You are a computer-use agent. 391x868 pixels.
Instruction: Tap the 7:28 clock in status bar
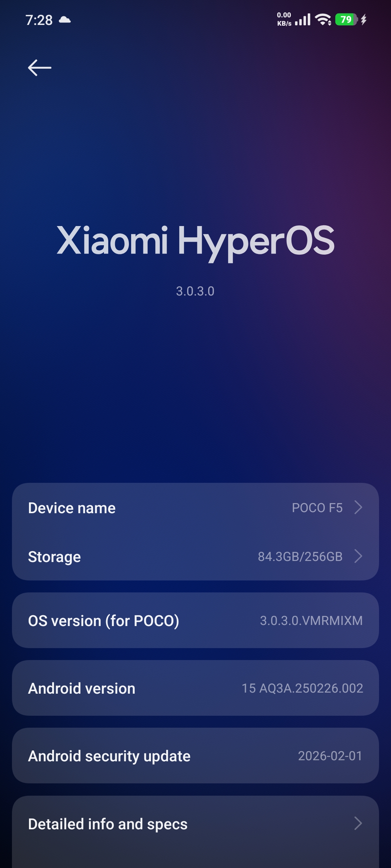[39, 20]
